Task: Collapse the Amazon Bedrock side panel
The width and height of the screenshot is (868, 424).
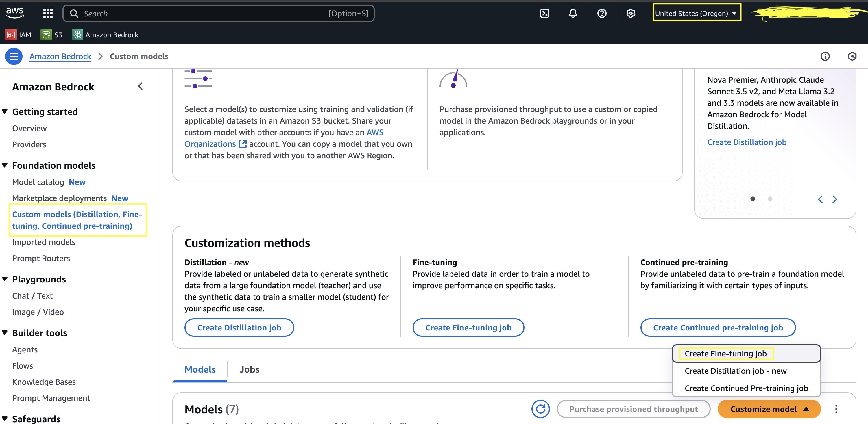Action: [141, 86]
